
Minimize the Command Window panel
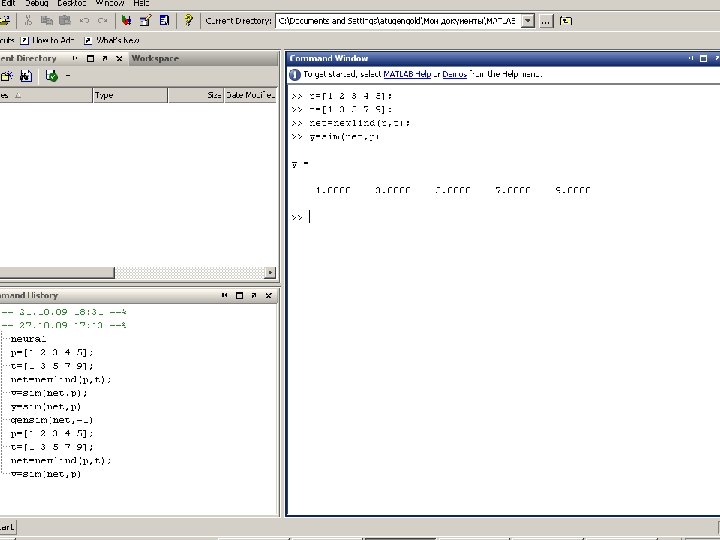[691, 58]
